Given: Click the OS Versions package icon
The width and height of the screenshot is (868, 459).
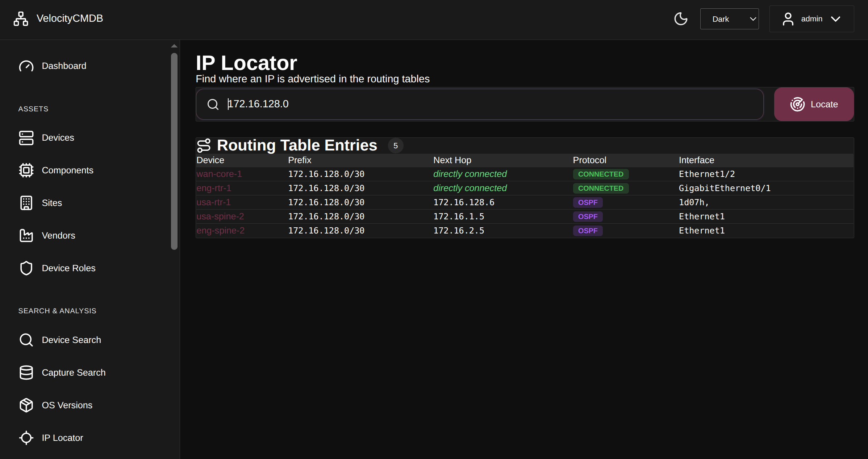Looking at the screenshot, I should point(26,405).
